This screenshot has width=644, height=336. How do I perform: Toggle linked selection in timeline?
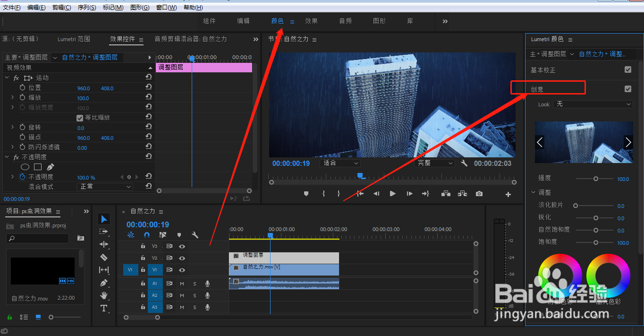(163, 235)
